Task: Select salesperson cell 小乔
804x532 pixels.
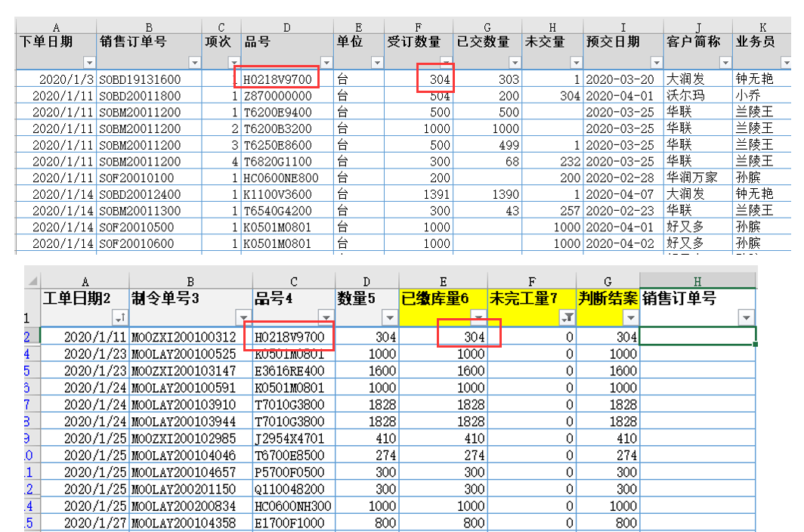Action: 762,95
